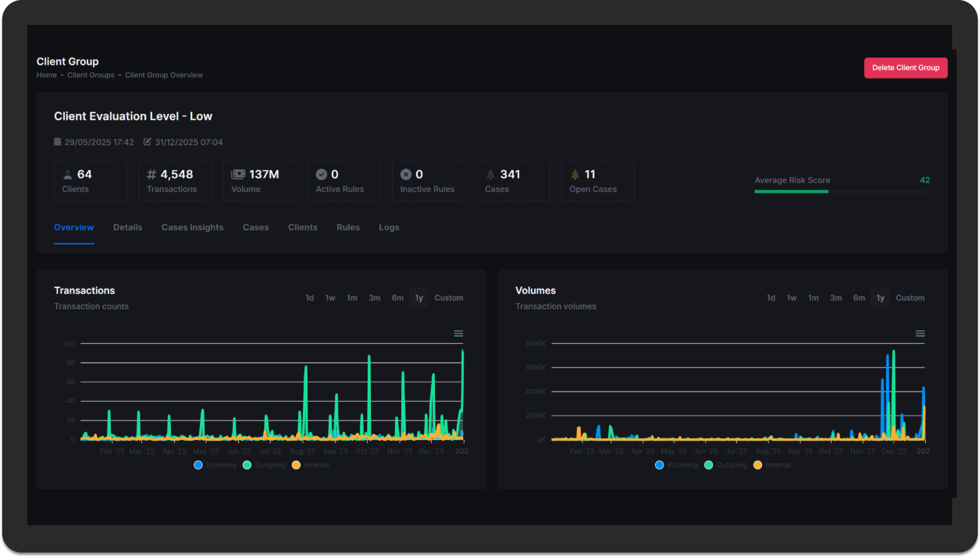Switch the Volumes chart to 1m view

(813, 297)
